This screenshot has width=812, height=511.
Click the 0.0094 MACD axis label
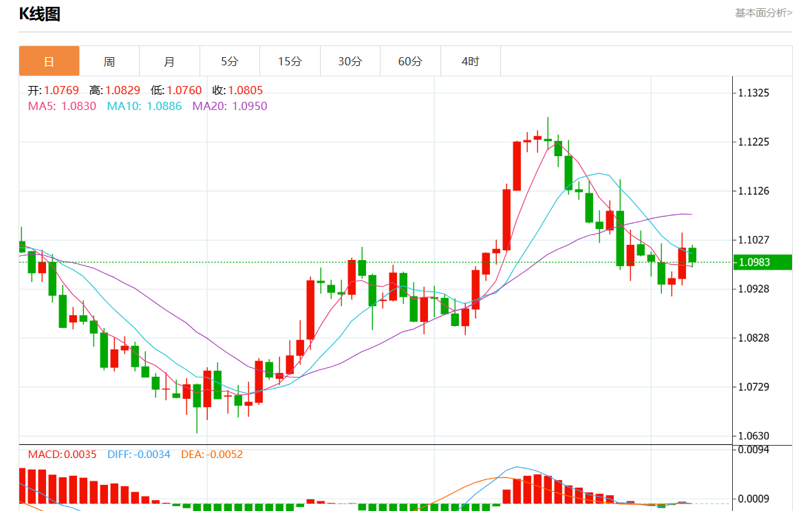(754, 450)
